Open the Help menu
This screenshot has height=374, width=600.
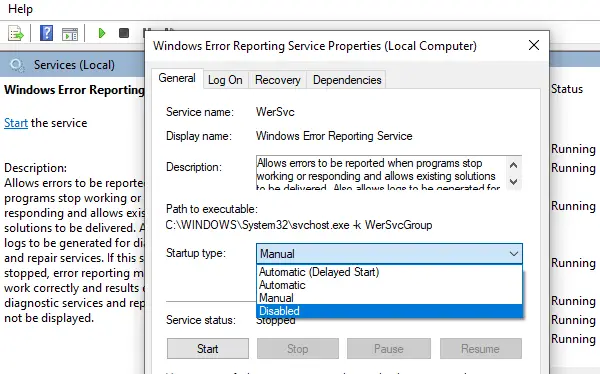click(x=20, y=8)
